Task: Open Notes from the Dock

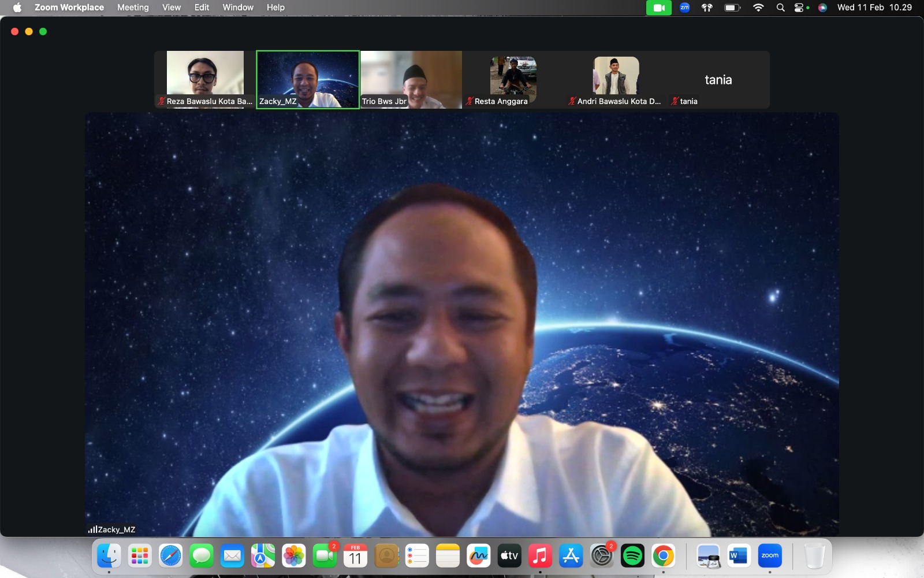Action: click(x=448, y=556)
